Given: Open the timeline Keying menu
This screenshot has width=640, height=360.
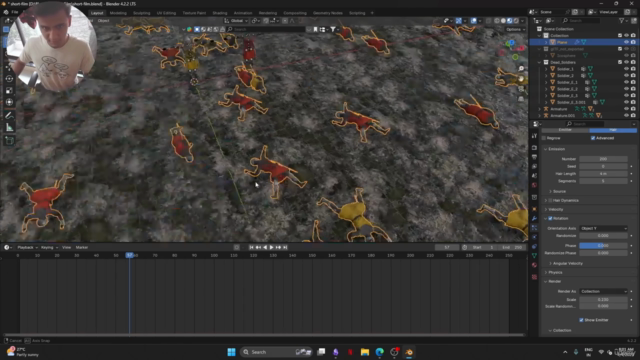Looking at the screenshot, I should 48,247.
